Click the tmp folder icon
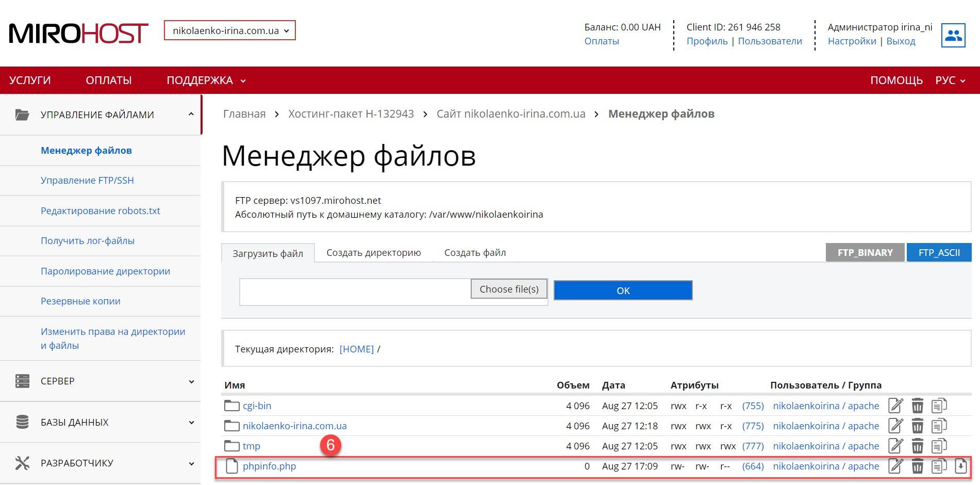Screen dimensions: 980x485 (x=232, y=446)
